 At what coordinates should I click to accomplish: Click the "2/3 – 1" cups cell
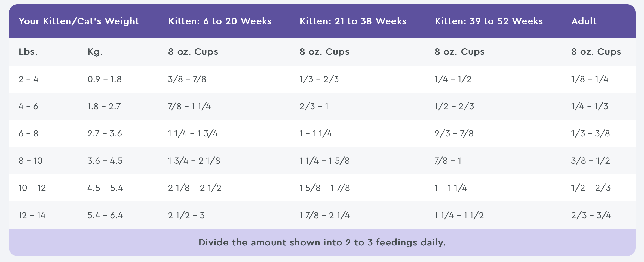point(314,106)
